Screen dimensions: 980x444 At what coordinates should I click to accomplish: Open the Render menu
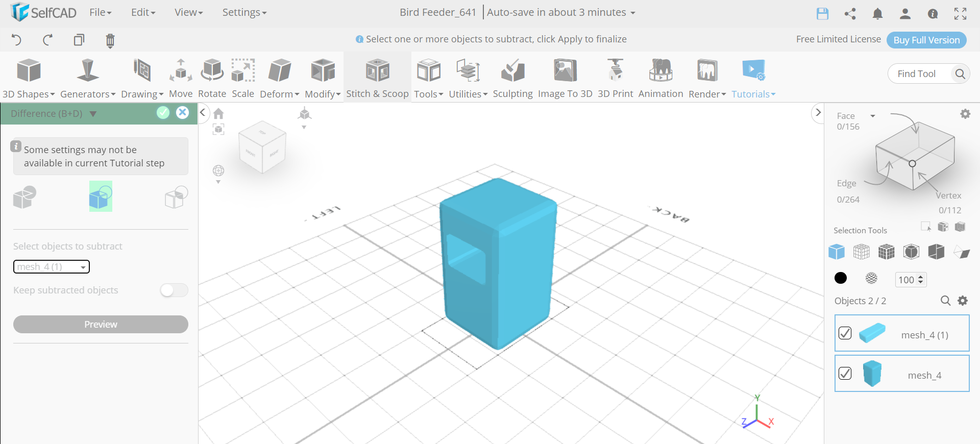(x=707, y=78)
